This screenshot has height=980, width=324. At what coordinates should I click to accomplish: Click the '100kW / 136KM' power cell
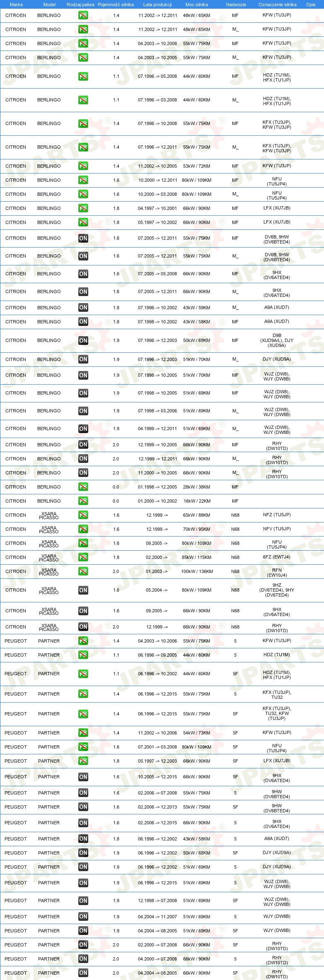(x=197, y=571)
